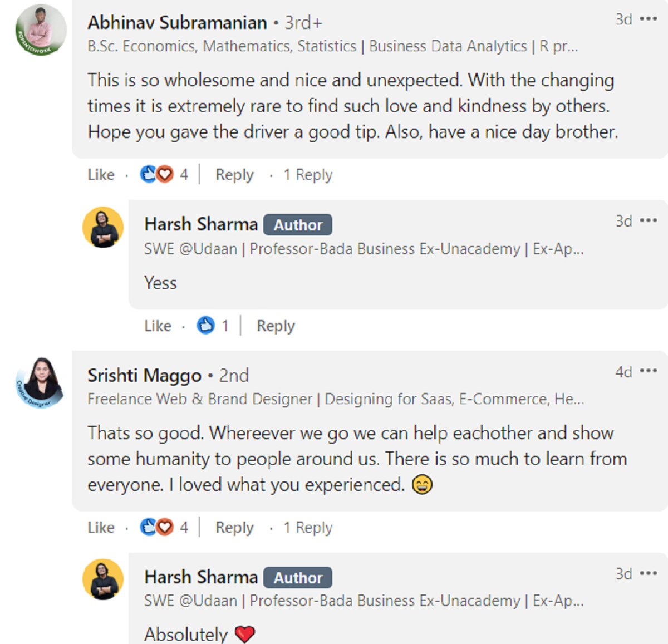This screenshot has width=668, height=644.
Task: View the thumbs-up reaction on 'Yess' reply
Action: (206, 325)
